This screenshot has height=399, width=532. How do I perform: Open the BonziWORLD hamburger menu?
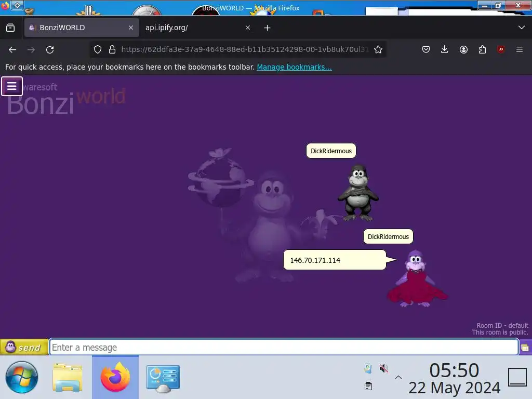click(x=12, y=86)
